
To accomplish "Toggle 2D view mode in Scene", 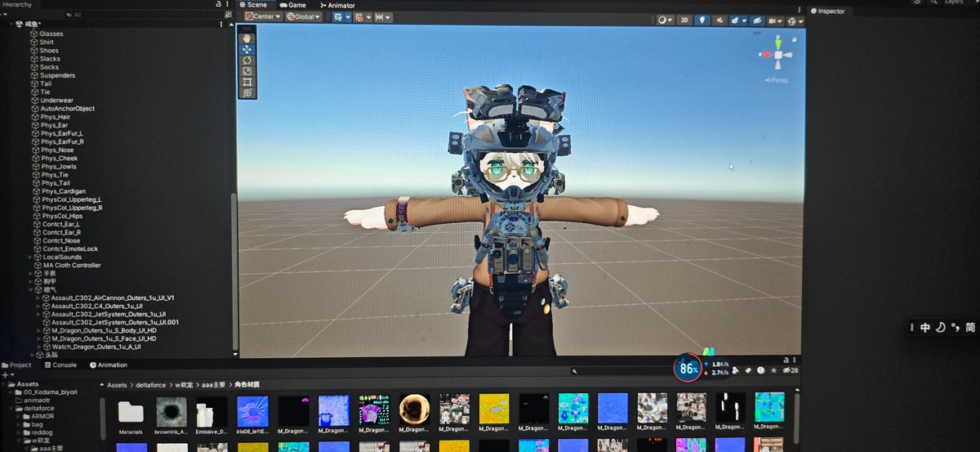I will pos(684,20).
